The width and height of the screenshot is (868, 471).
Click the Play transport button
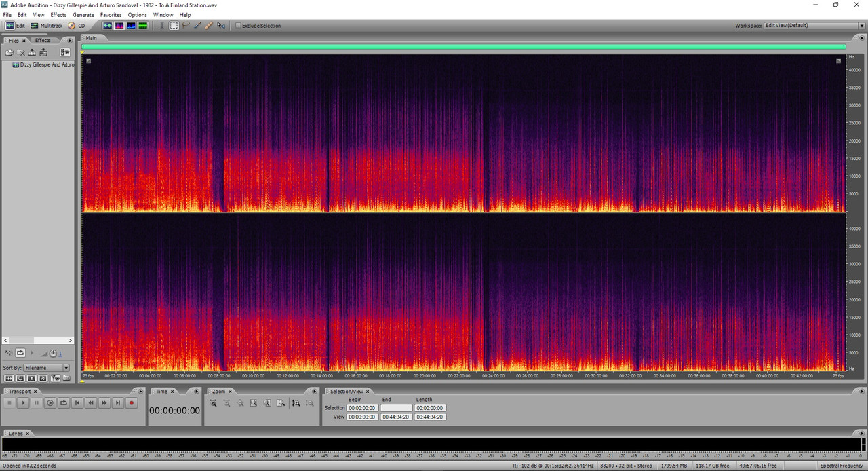coord(23,403)
